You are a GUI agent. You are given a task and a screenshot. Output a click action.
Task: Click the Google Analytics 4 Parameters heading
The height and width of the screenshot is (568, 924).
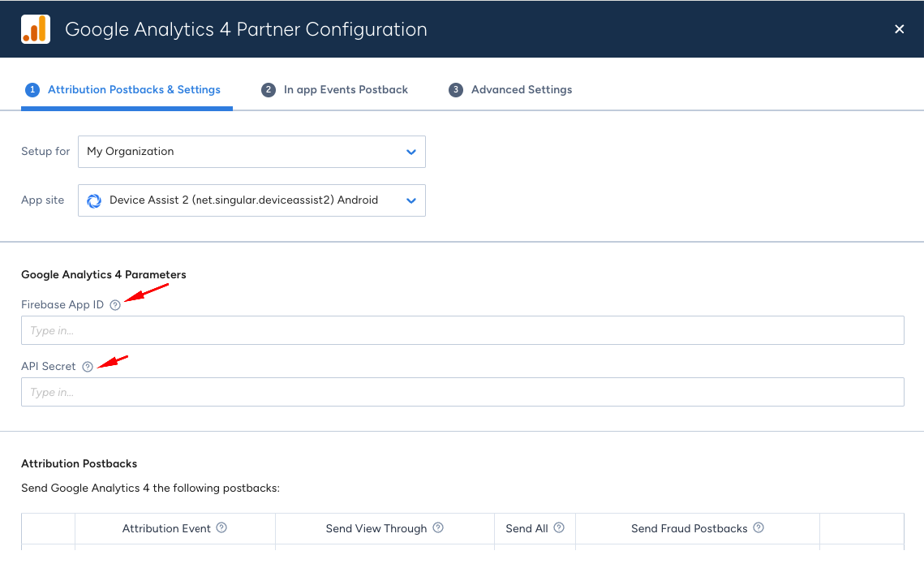click(x=104, y=274)
